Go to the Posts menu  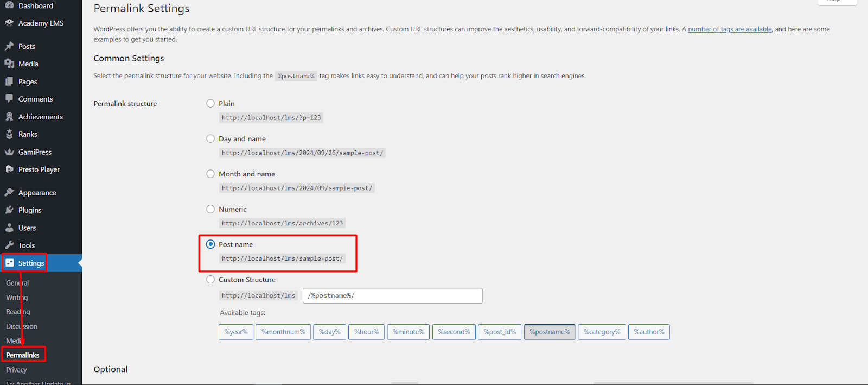27,46
